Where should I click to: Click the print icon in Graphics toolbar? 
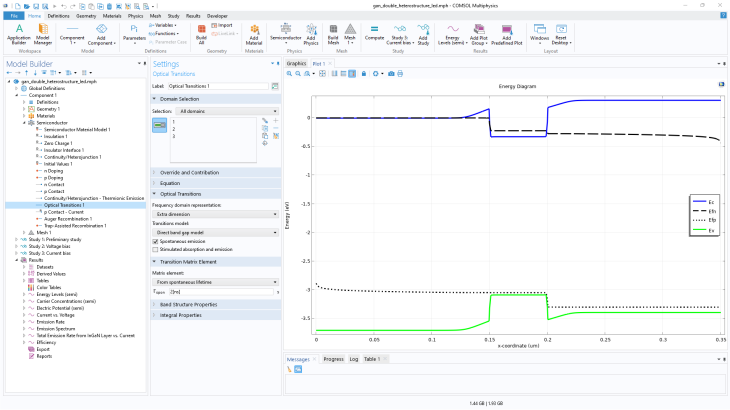click(400, 74)
